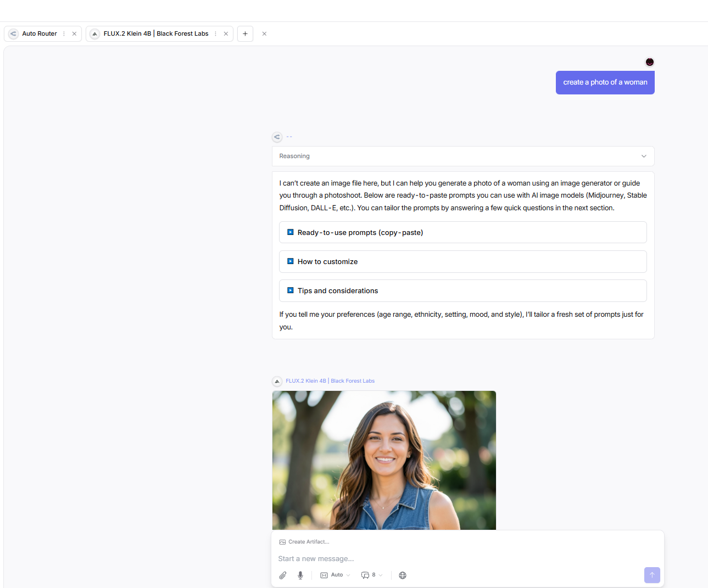Expand the Tips and considerations section
Screen dimensions: 708x588
pyautogui.click(x=463, y=290)
